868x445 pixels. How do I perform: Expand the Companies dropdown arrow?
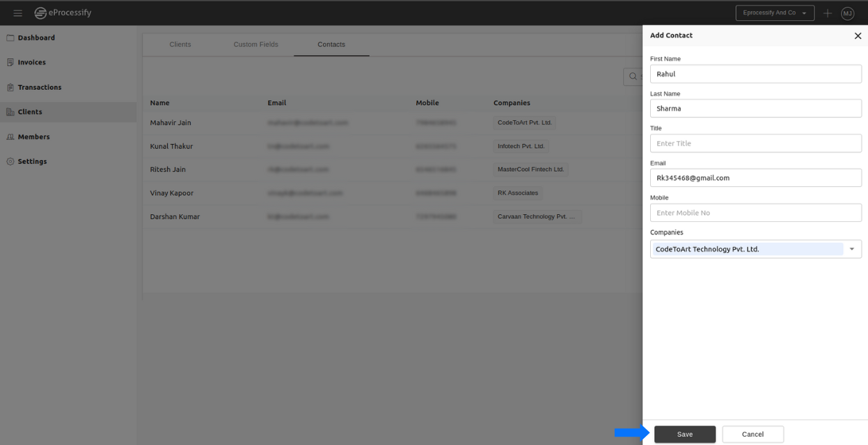[851, 249]
